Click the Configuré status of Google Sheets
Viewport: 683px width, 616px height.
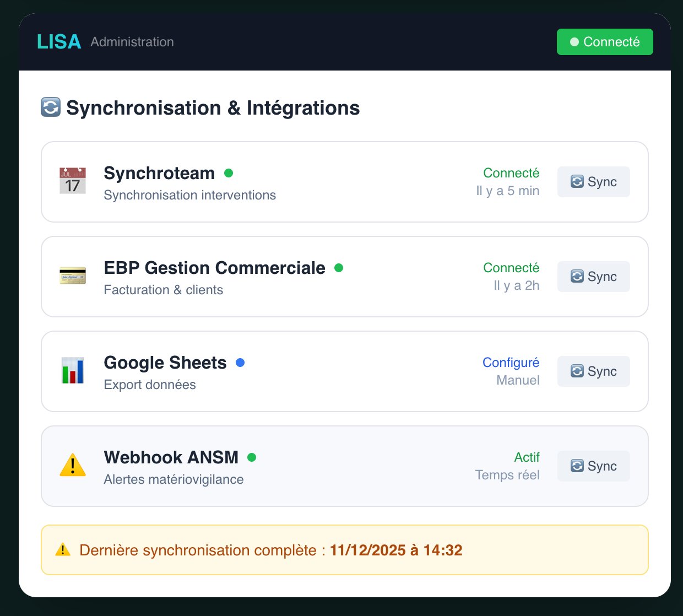point(511,363)
